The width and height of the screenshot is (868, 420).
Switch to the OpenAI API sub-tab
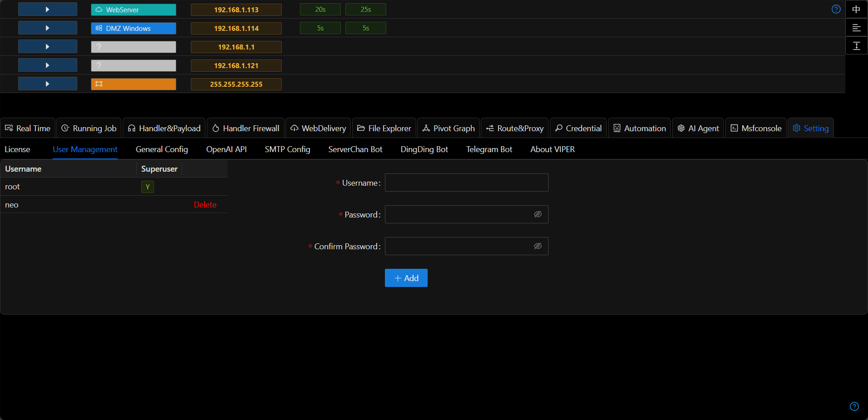tap(226, 149)
